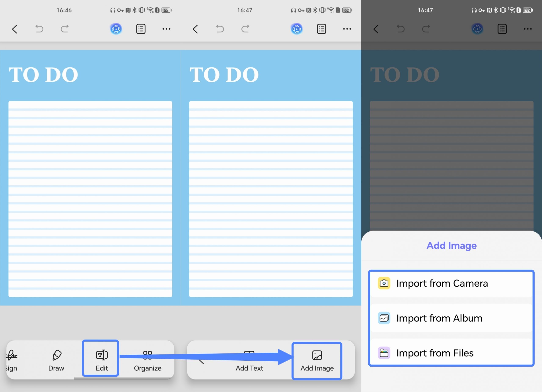The image size is (542, 392).
Task: Tap the battery indicator in the left status bar
Action: pyautogui.click(x=167, y=10)
